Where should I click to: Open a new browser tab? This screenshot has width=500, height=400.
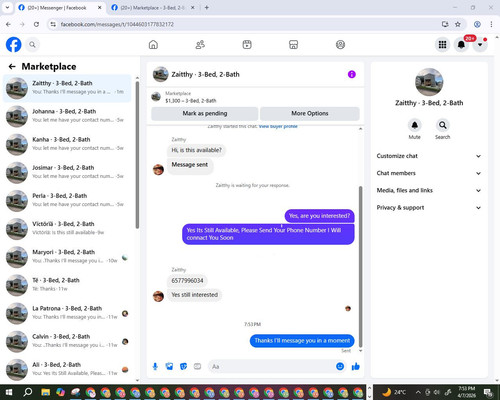[x=207, y=8]
